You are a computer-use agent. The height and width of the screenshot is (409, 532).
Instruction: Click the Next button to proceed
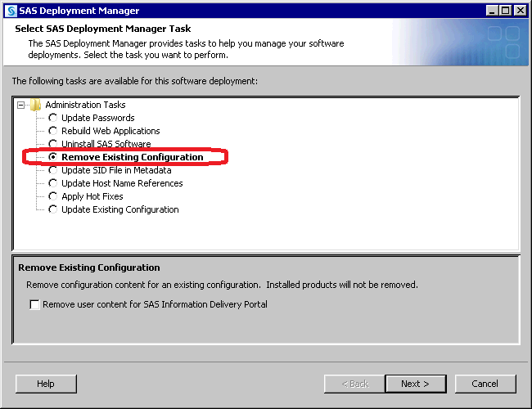coord(415,384)
